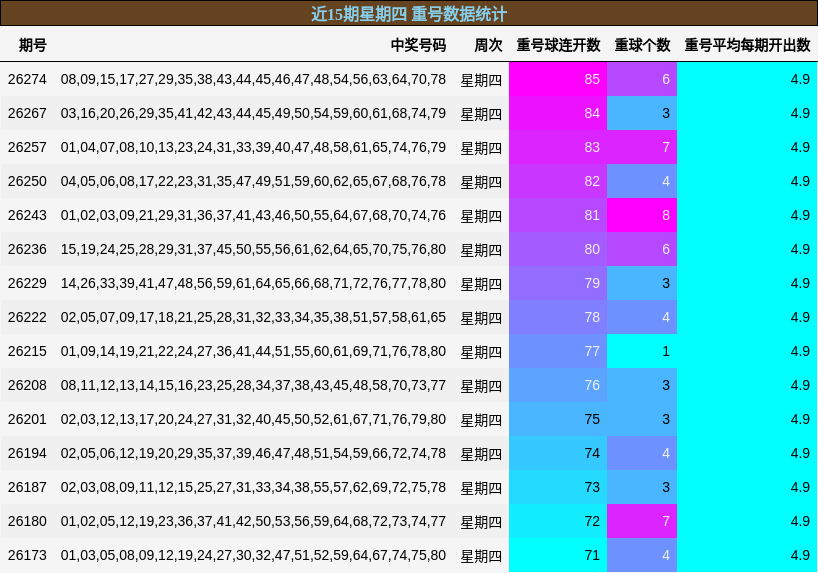Select the 期号 column header

(32, 45)
